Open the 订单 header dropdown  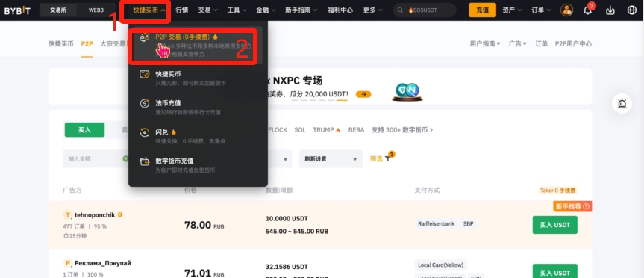(541, 10)
